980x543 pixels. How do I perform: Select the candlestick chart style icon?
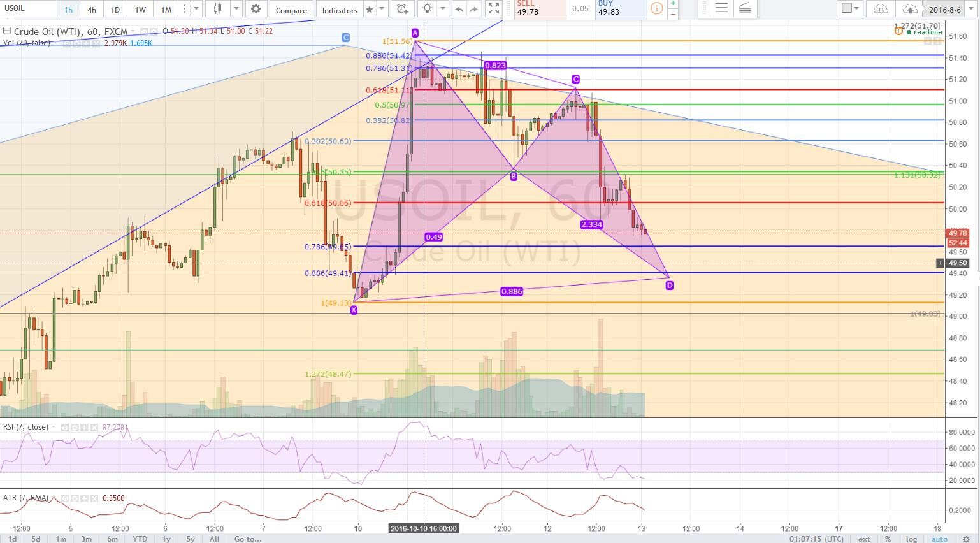[x=218, y=10]
